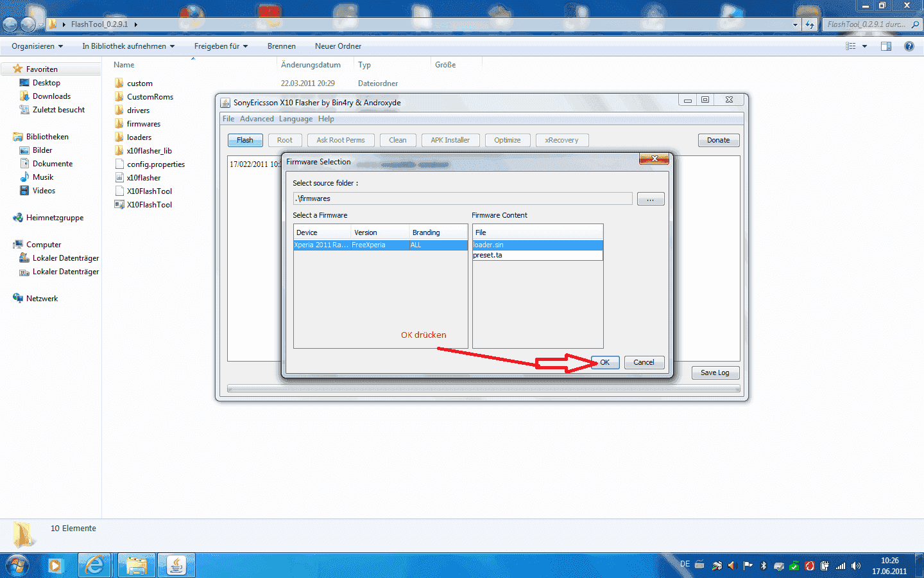The width and height of the screenshot is (924, 578).
Task: Click the Flash button in Flasher toolbar
Action: tap(245, 140)
